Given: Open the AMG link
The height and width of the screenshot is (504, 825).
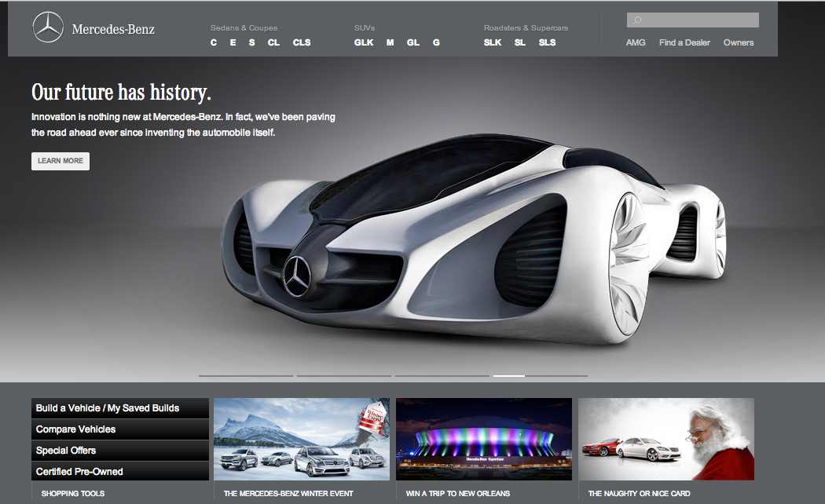Looking at the screenshot, I should click(x=636, y=42).
